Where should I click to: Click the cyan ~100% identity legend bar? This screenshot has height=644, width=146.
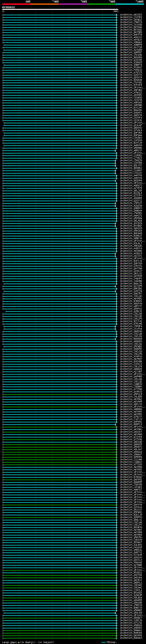130,4
